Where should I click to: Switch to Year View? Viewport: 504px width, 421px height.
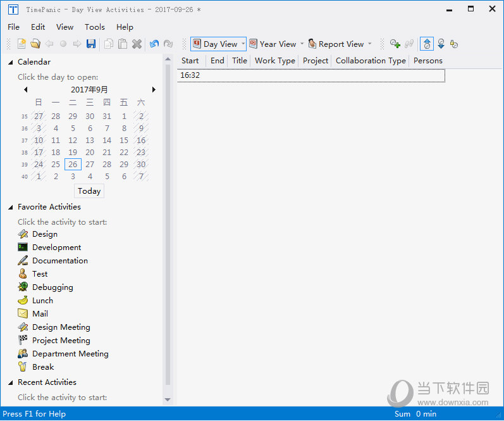[273, 44]
